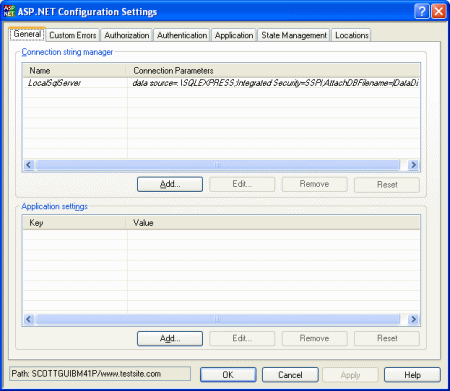Add a new connection string

(x=170, y=184)
